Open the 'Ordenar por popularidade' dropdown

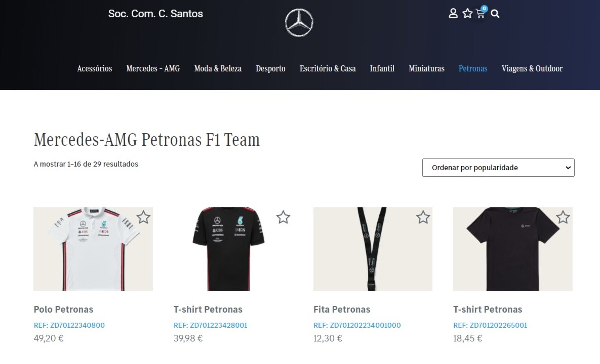[x=498, y=168]
